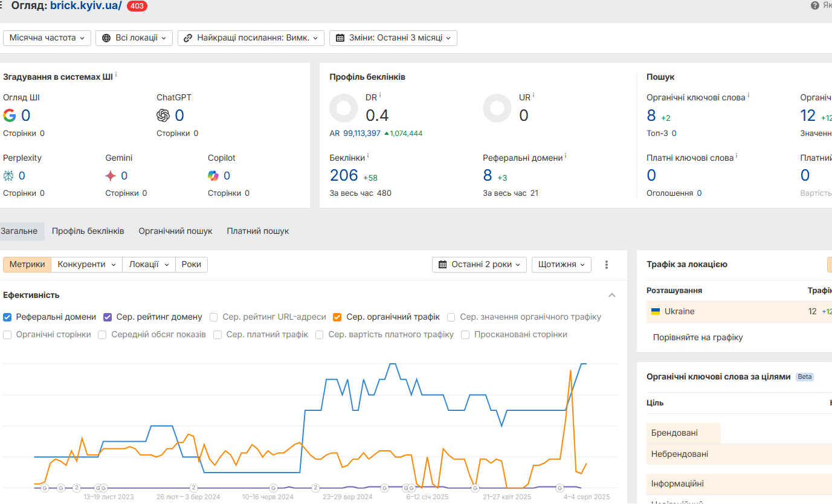The width and height of the screenshot is (832, 504).
Task: Select the Метрики chart tab
Action: tap(27, 264)
